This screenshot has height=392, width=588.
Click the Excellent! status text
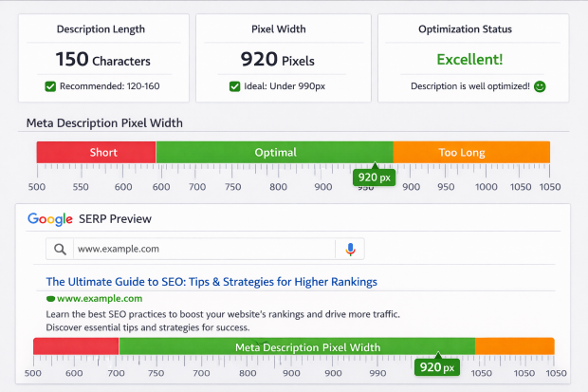(x=469, y=60)
